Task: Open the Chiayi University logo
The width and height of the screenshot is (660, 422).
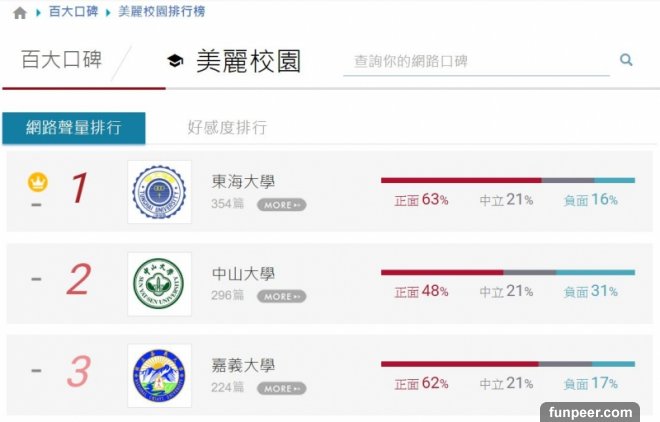Action: [x=160, y=375]
